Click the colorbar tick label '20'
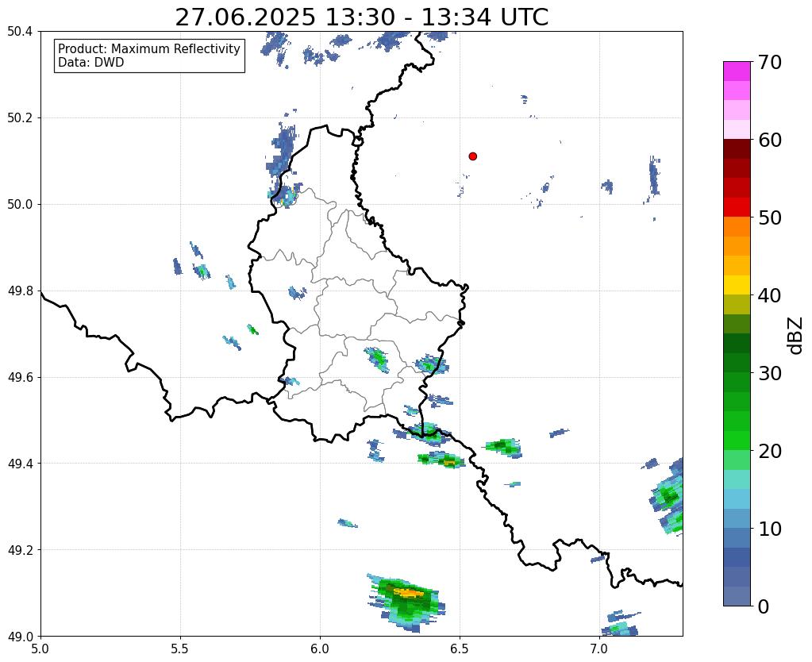Image resolution: width=812 pixels, height=662 pixels. click(x=770, y=451)
